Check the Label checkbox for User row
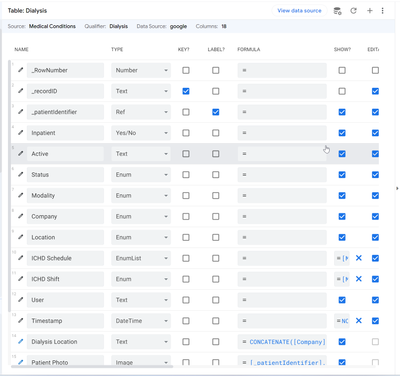 click(x=216, y=300)
